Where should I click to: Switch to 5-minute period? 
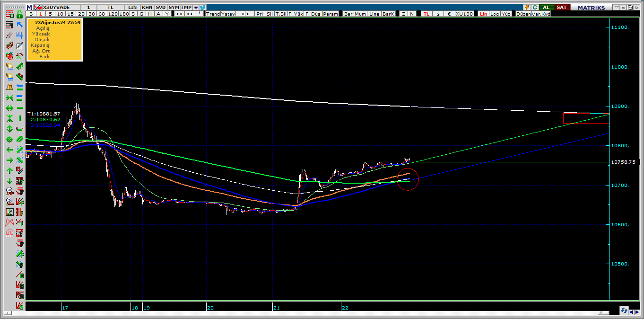tap(50, 14)
